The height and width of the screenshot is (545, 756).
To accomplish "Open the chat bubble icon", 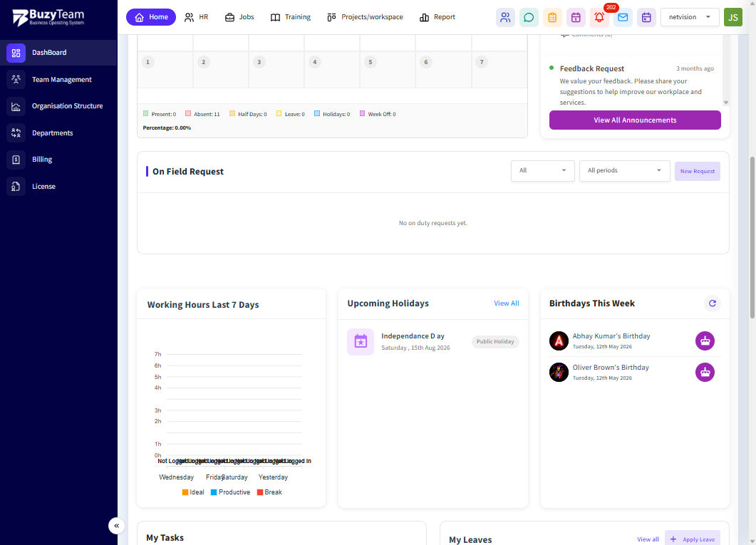I will click(x=529, y=17).
